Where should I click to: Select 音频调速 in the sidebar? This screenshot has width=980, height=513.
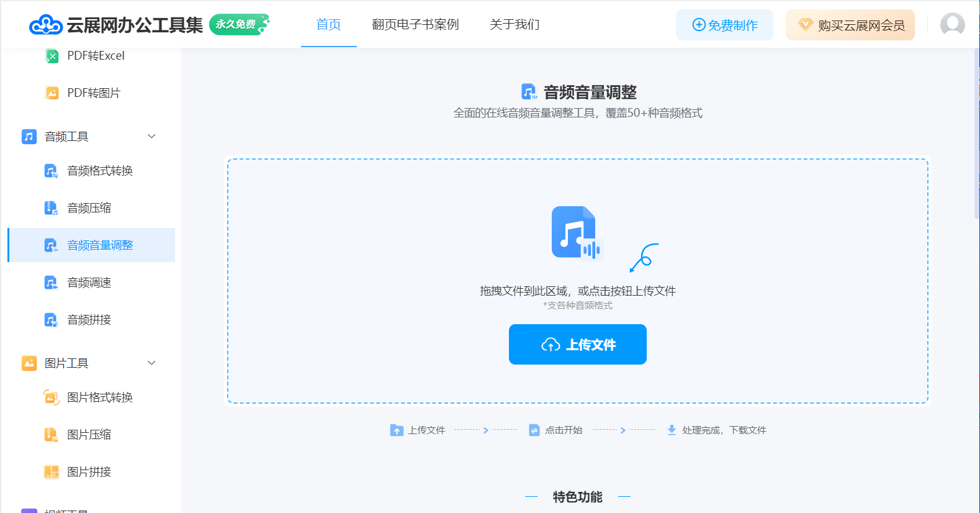[x=91, y=283]
